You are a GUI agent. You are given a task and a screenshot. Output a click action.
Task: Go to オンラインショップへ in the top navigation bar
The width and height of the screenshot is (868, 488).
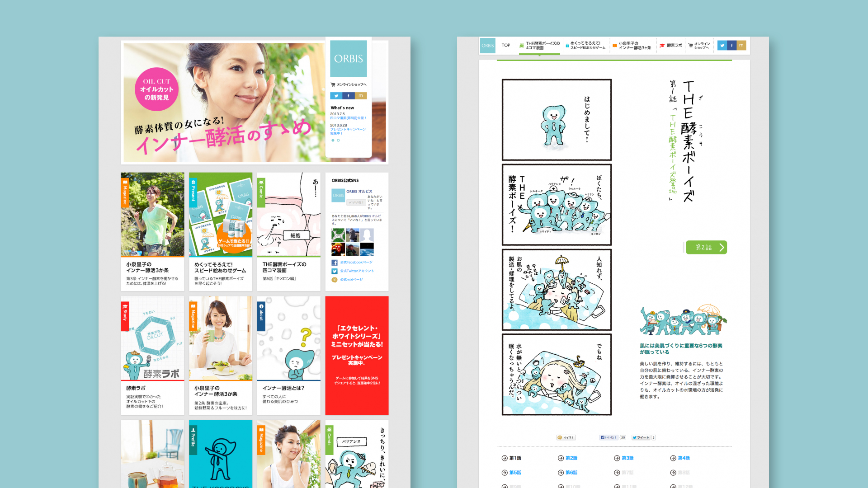click(699, 46)
